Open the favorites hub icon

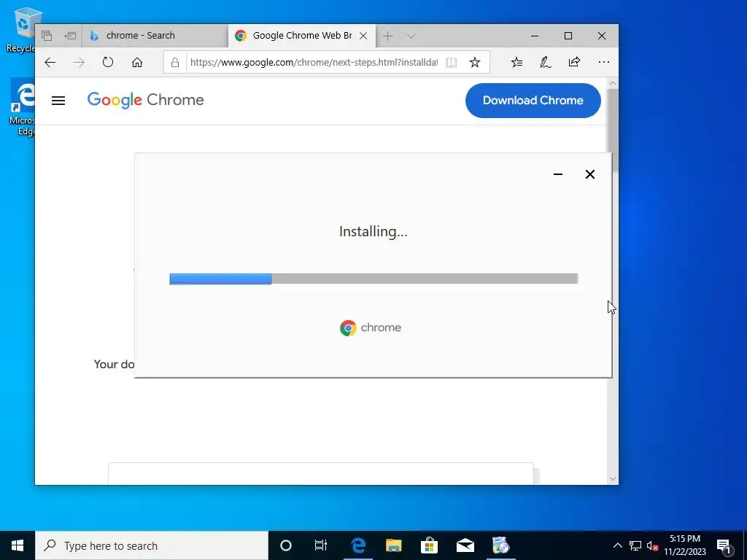tap(517, 63)
